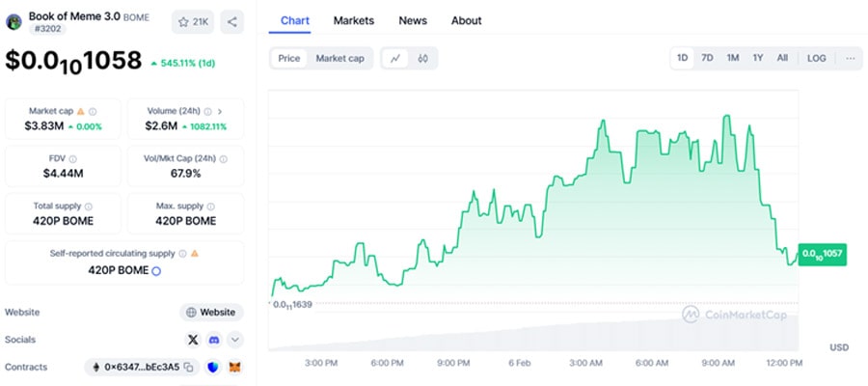Select the line chart view icon
Image resolution: width=868 pixels, height=386 pixels.
[x=395, y=59]
